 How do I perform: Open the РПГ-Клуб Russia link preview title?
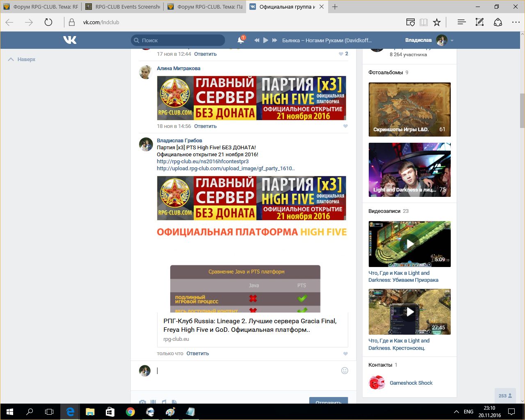tap(250, 326)
